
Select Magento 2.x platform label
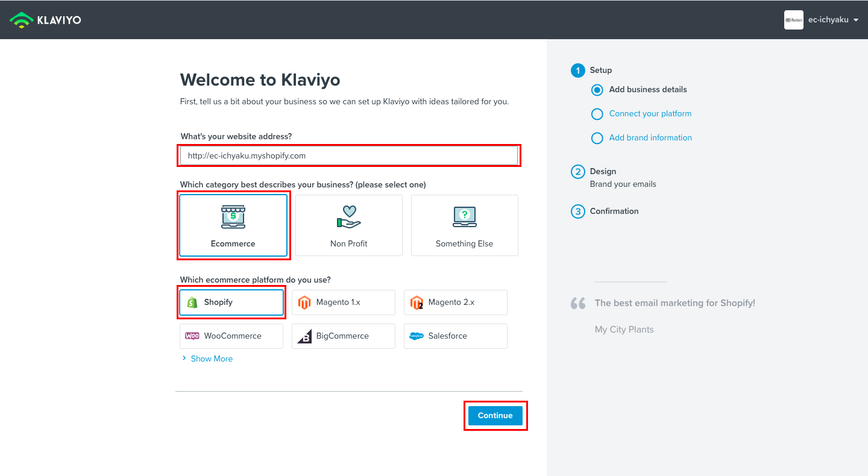[451, 302]
